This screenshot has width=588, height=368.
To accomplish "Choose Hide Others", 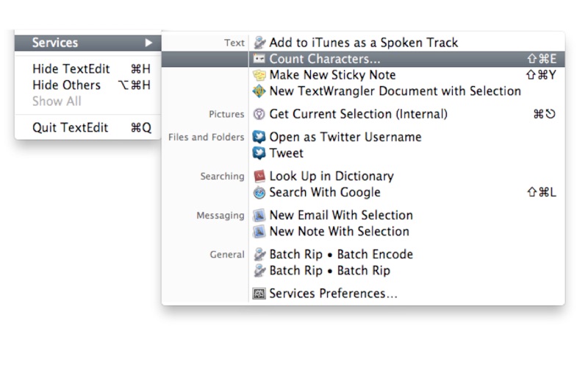I will [x=87, y=85].
